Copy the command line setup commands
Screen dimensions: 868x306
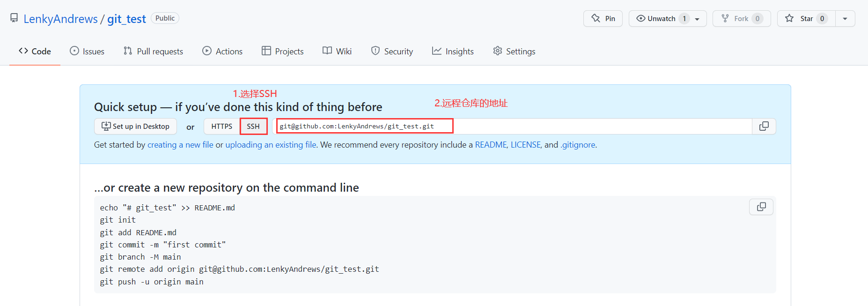(761, 207)
